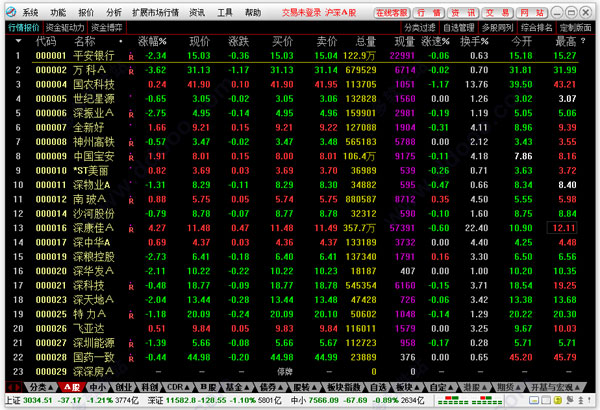Sort by the 涨幅% column header
This screenshot has height=410, width=600.
click(x=152, y=41)
